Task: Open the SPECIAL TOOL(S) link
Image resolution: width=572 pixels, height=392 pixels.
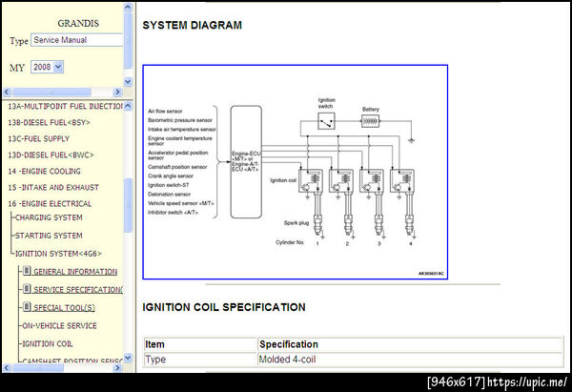Action: point(64,308)
